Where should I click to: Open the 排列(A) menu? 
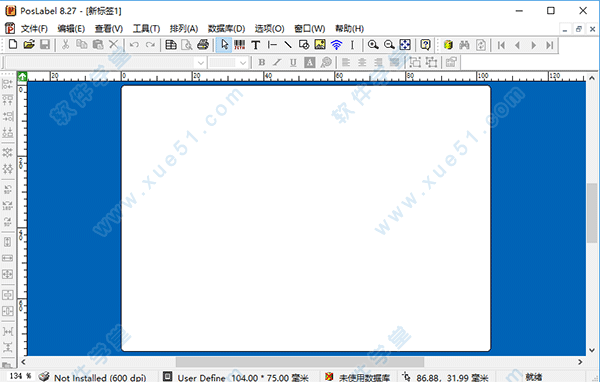[184, 28]
